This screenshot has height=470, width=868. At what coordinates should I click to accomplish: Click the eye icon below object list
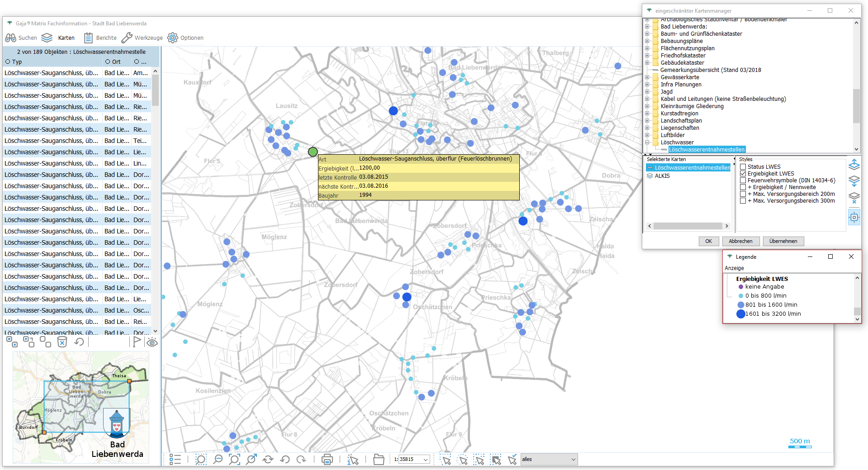click(152, 342)
